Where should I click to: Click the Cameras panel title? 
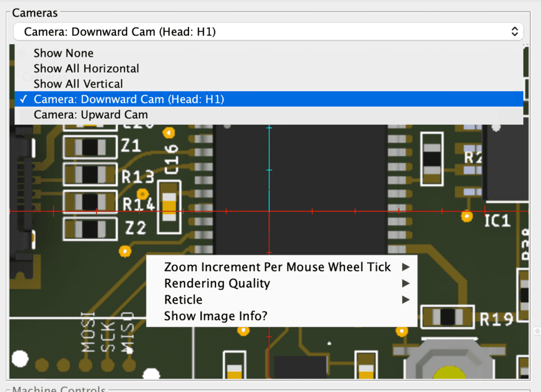(35, 13)
